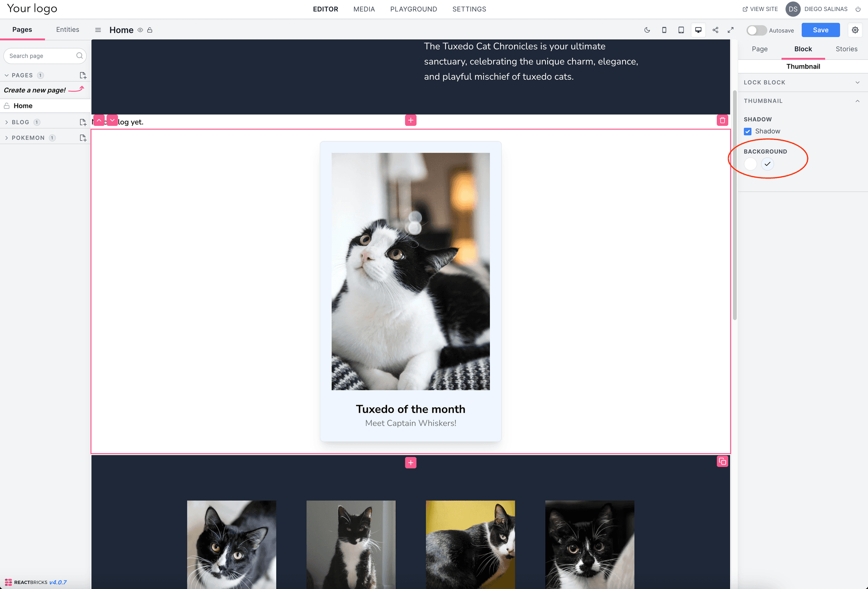Click the padlock icon next to Home title
Viewport: 868px width, 589px height.
click(150, 30)
